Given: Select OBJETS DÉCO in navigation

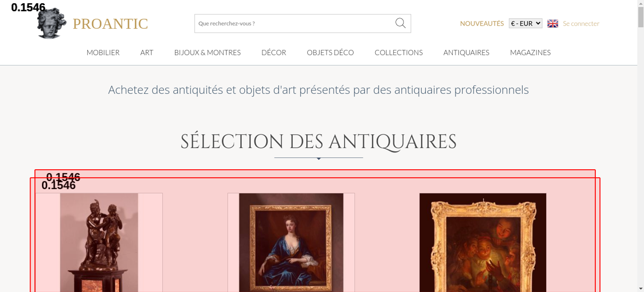Looking at the screenshot, I should [330, 52].
